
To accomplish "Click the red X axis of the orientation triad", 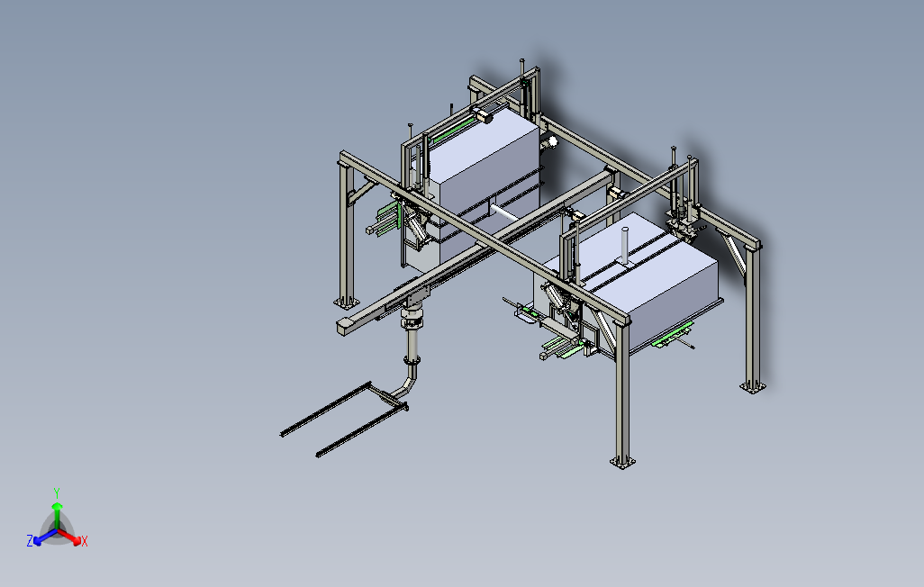I will (69, 537).
